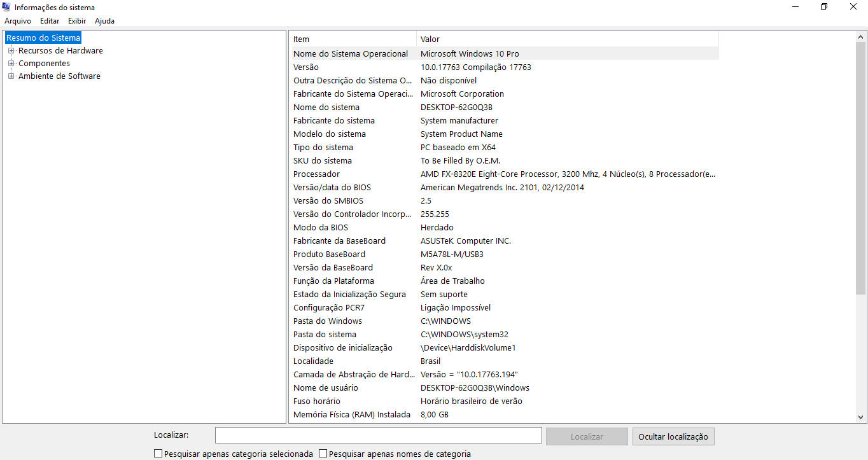Select the Nome do Sistema Operacional row

505,54
